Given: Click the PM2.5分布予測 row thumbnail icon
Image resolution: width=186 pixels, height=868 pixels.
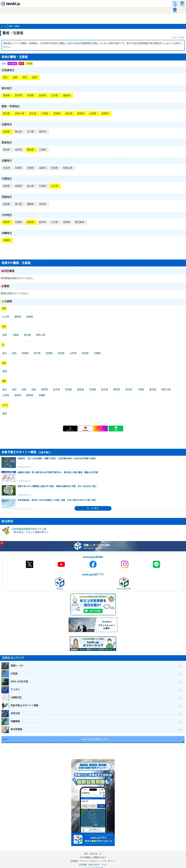Looking at the screenshot, I should (x=5, y=681).
